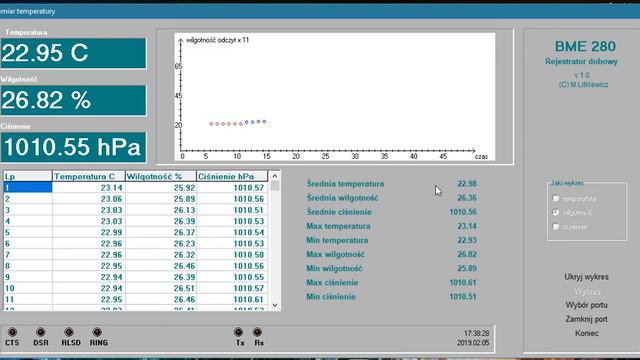Click the Rx receive indicator LED
This screenshot has height=360, width=640.
(257, 332)
